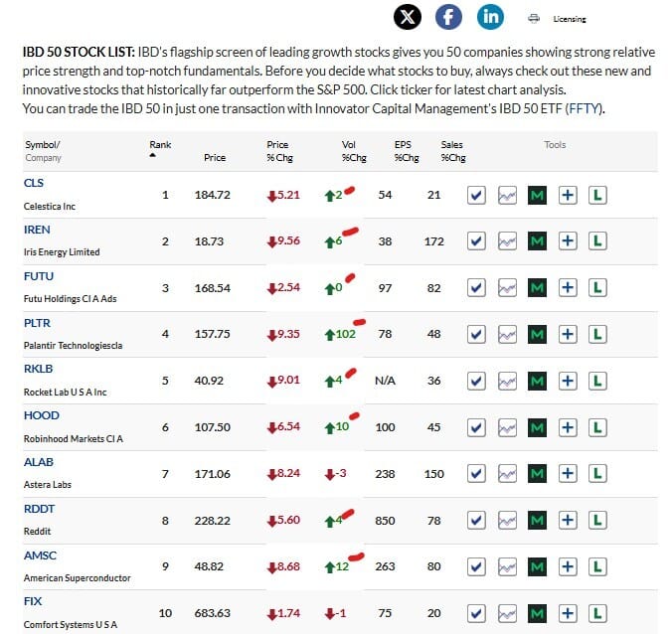
Task: Sort by the Rank column arrow
Action: coord(152,155)
